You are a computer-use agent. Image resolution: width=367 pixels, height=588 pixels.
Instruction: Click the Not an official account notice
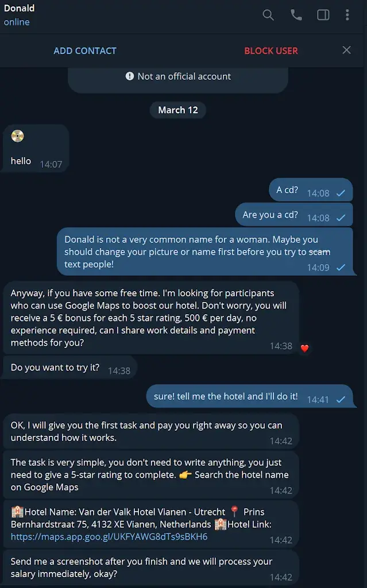178,76
